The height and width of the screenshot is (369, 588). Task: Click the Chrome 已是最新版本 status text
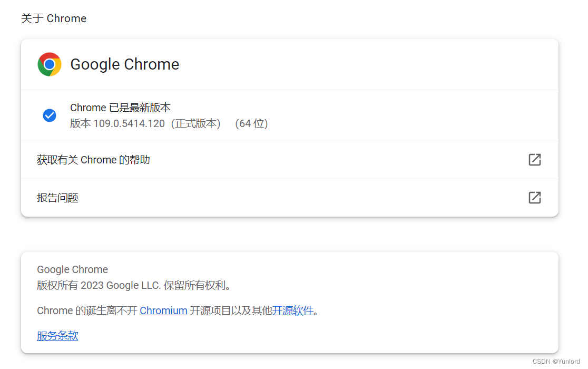coord(120,108)
